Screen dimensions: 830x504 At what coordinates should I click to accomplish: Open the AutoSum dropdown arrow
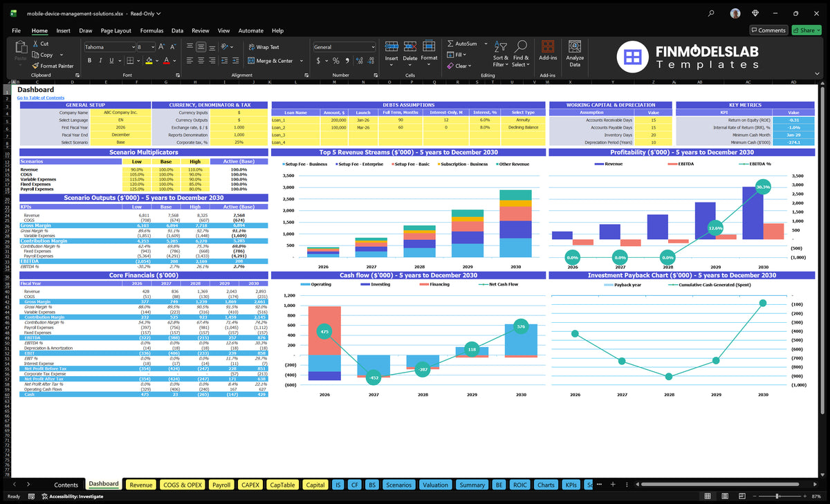pyautogui.click(x=486, y=44)
